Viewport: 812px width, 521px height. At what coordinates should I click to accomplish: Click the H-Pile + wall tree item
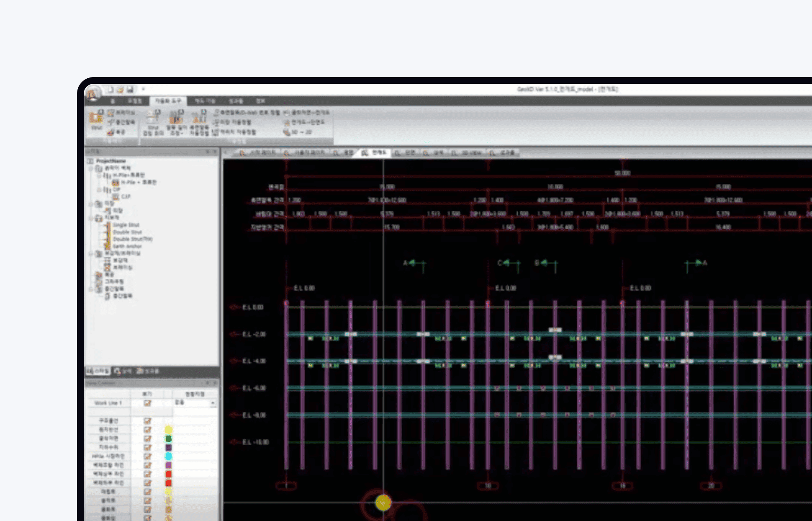[139, 182]
